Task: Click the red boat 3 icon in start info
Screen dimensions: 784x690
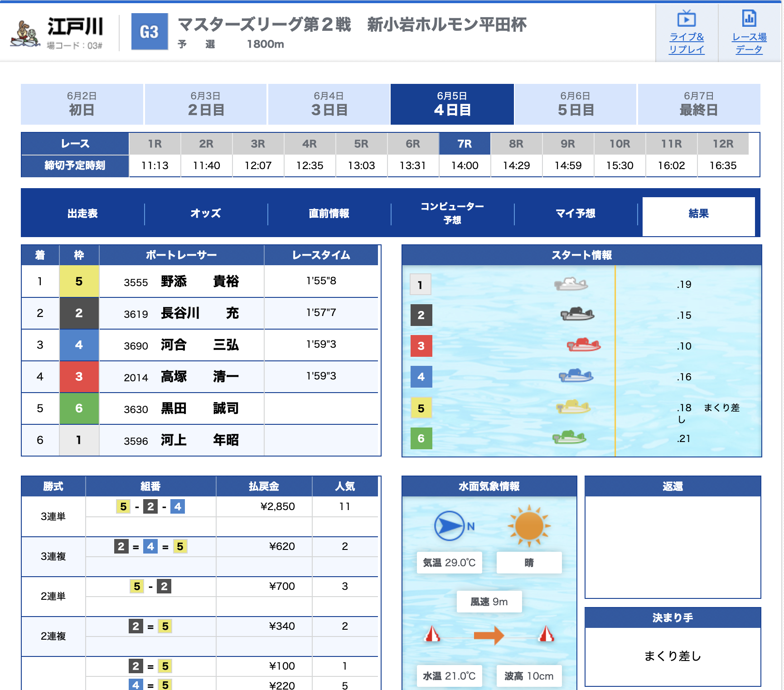Action: (584, 345)
